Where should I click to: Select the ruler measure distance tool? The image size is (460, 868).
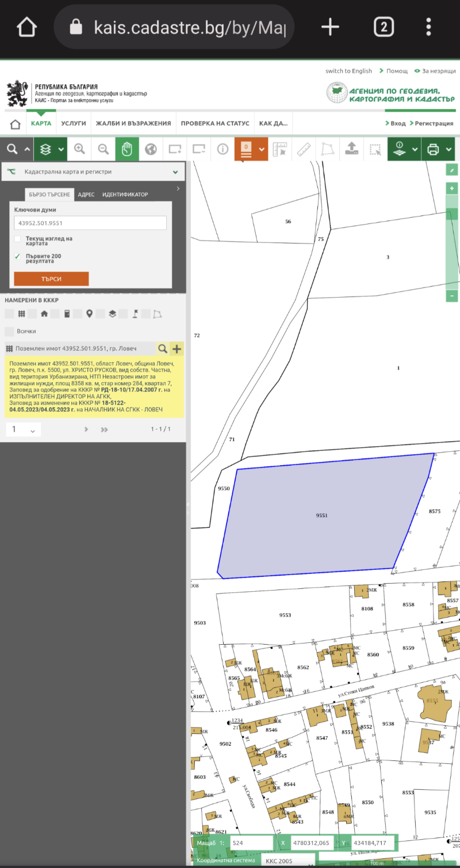pyautogui.click(x=304, y=149)
